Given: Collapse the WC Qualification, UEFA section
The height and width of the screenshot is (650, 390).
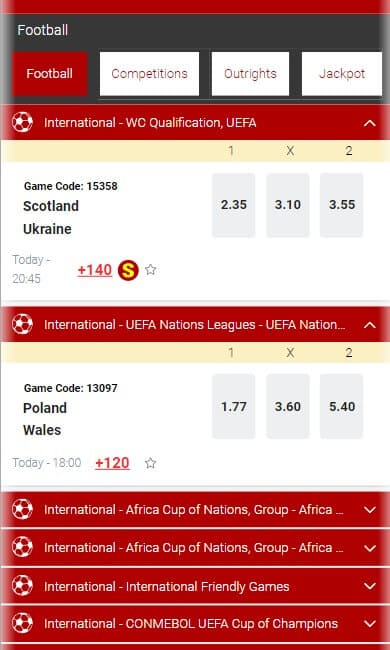Looking at the screenshot, I should point(370,123).
